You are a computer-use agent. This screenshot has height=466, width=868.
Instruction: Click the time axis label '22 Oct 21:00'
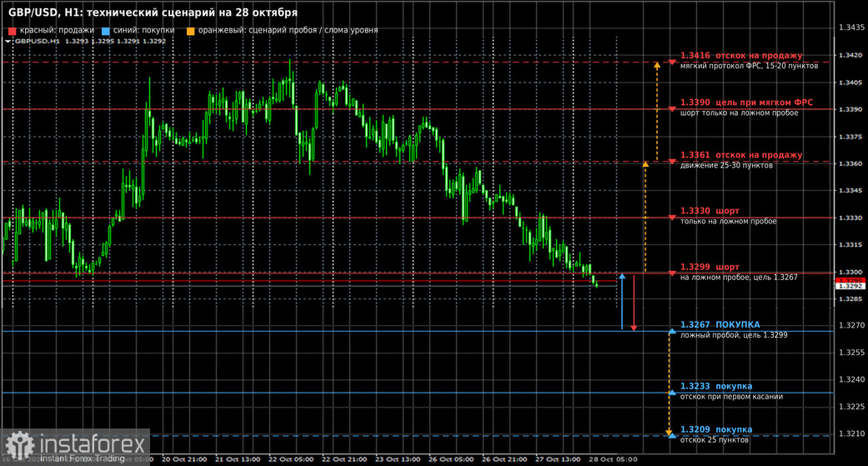[x=344, y=459]
